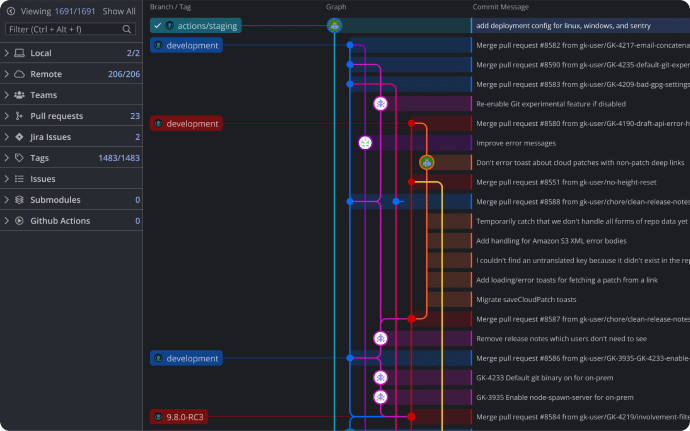Click the Github Actions play icon

point(19,221)
